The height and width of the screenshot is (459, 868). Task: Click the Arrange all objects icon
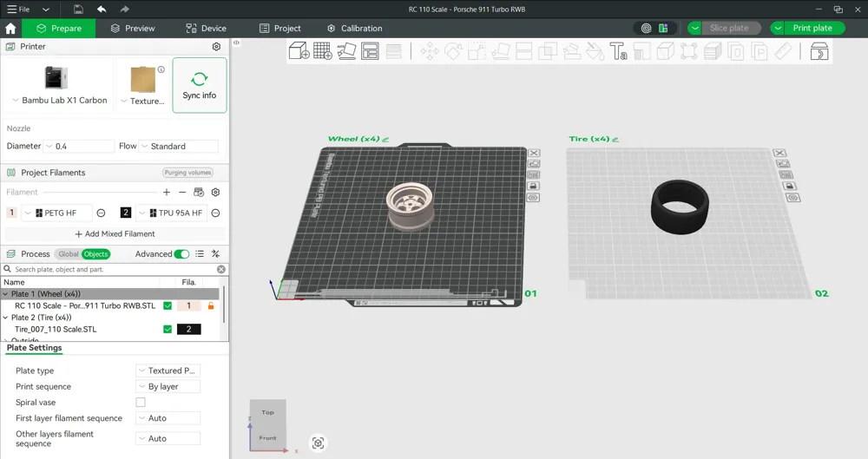click(370, 51)
